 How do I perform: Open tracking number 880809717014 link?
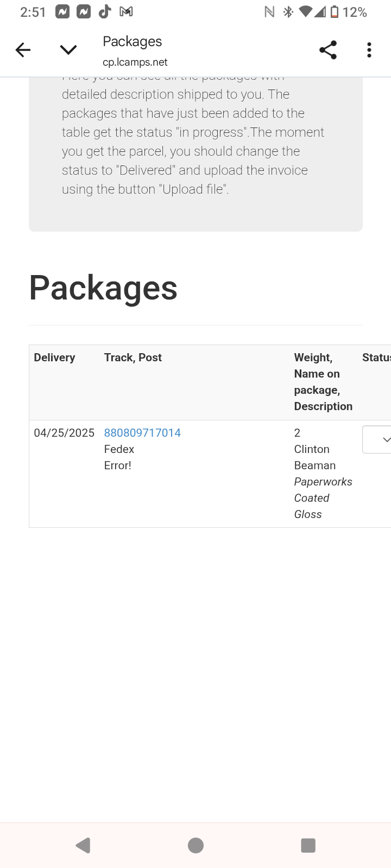(x=142, y=433)
